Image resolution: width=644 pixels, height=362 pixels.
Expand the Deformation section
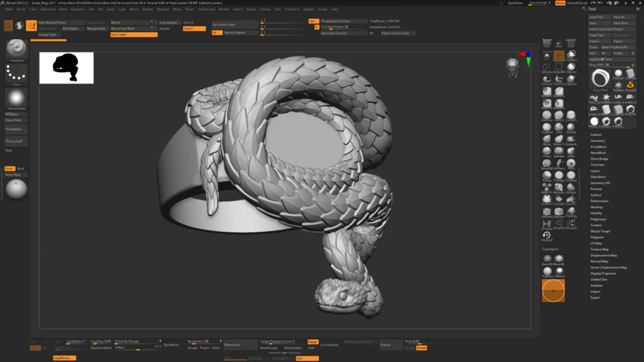point(599,201)
